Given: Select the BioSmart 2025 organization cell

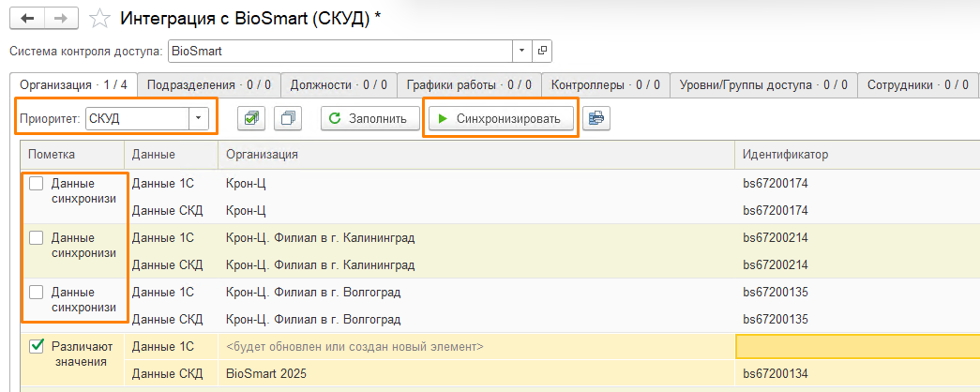Looking at the screenshot, I should pos(475,373).
